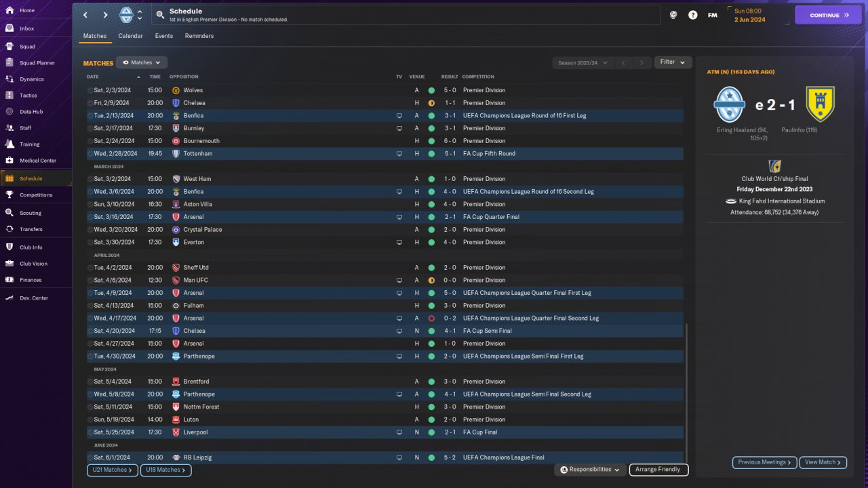Switch to the Calendar tab

[x=130, y=36]
